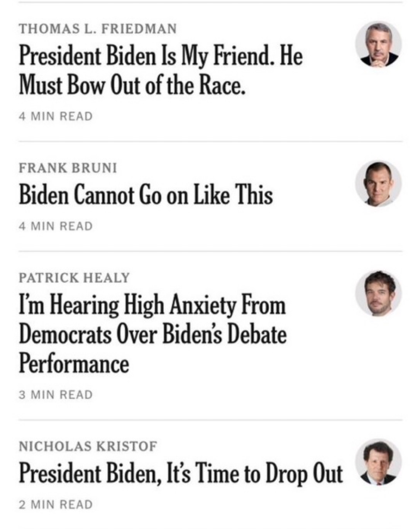Click the divider line above Frank Bruni

(210, 142)
